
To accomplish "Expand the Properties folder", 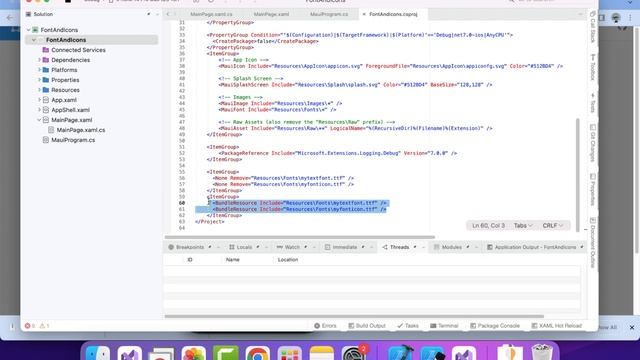I will pyautogui.click(x=39, y=80).
